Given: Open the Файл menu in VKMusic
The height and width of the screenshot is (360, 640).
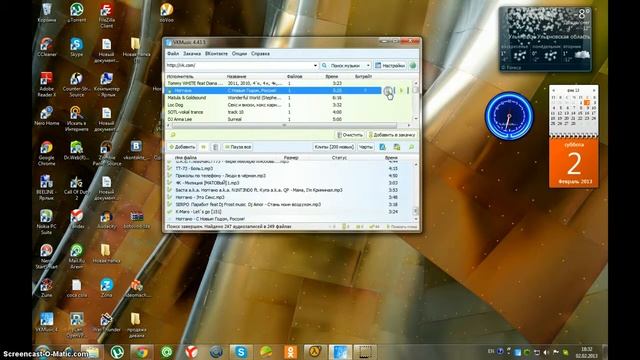Looking at the screenshot, I should point(173,53).
